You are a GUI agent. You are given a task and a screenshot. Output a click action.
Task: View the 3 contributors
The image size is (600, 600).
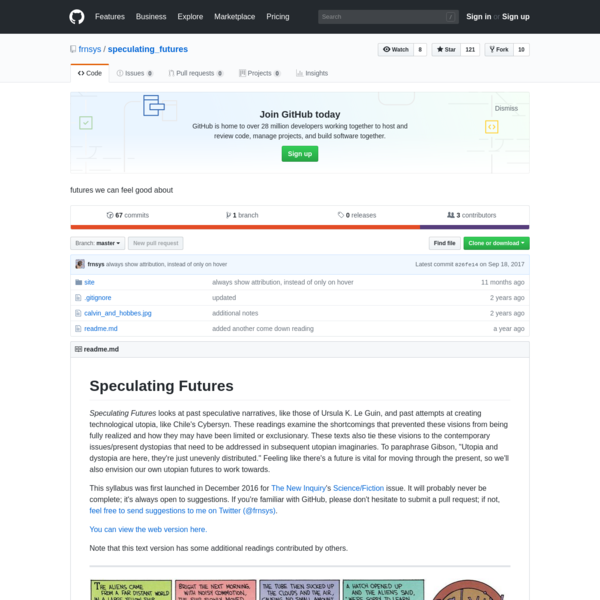coord(471,215)
